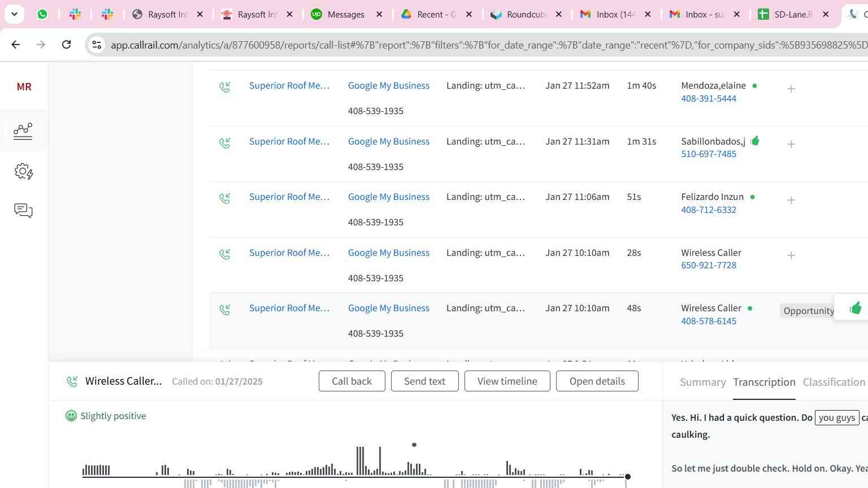This screenshot has width=868, height=488.
Task: Open phone number 408-391-5444 link
Action: tap(709, 98)
